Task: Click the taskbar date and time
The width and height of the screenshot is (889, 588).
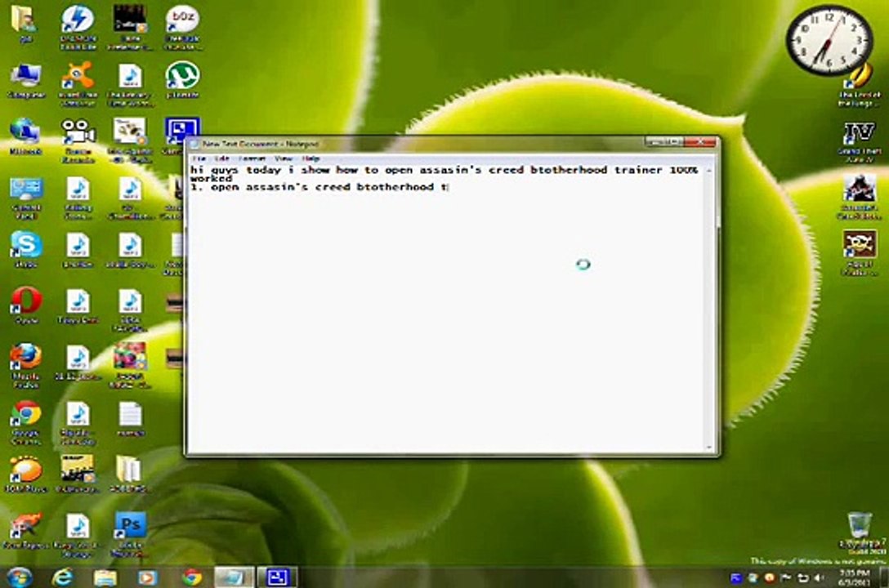Action: point(854,578)
